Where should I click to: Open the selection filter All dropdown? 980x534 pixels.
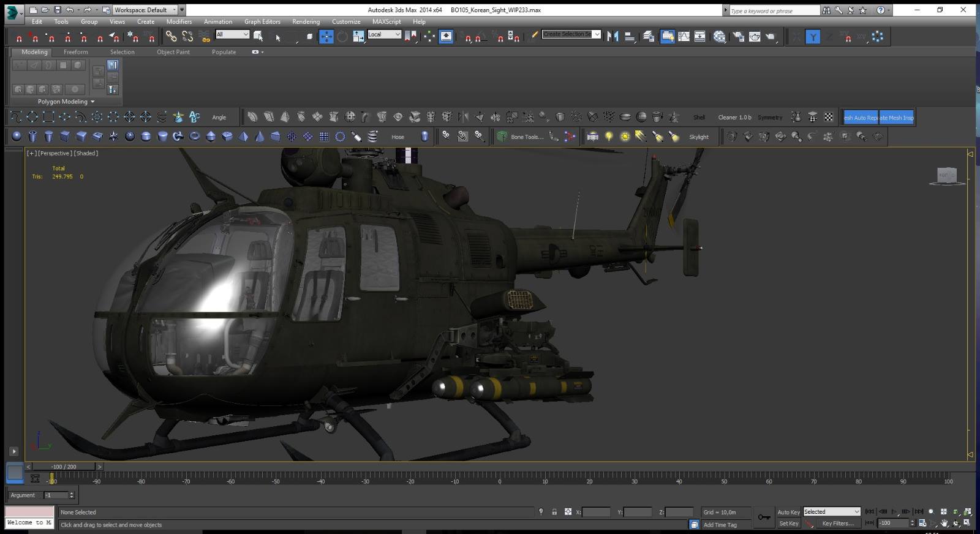click(232, 34)
